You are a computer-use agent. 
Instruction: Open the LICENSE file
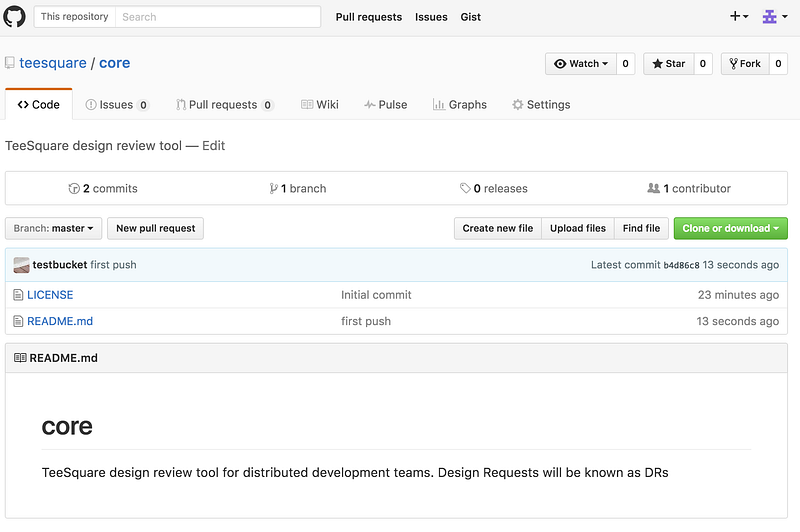(50, 295)
